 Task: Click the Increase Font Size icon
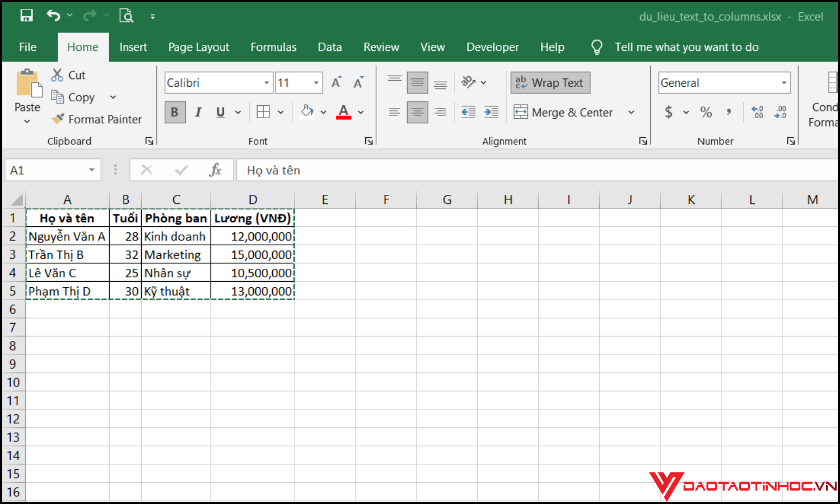(x=337, y=83)
